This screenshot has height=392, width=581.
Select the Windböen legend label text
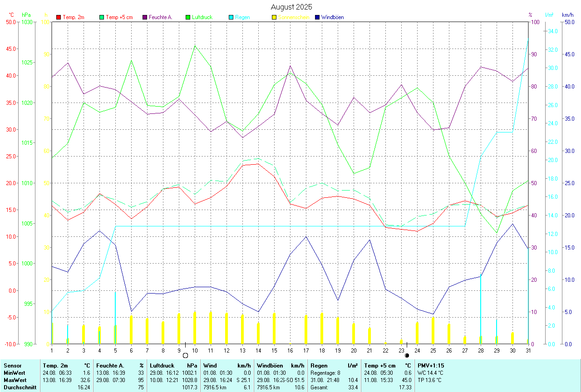tap(332, 17)
